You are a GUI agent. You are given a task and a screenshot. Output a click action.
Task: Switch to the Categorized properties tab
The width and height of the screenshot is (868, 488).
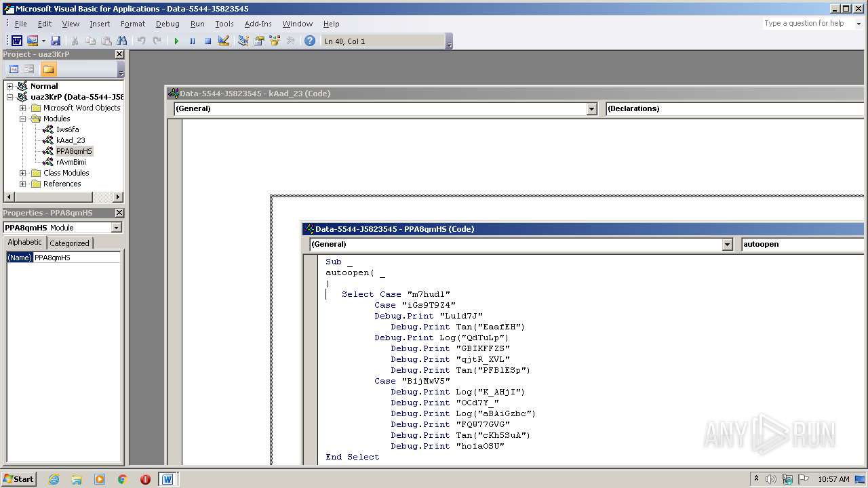click(x=69, y=243)
